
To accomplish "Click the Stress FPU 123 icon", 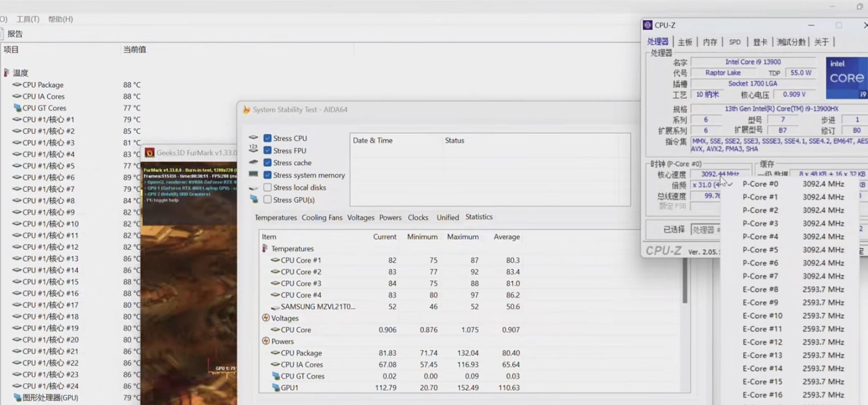I will click(x=253, y=149).
